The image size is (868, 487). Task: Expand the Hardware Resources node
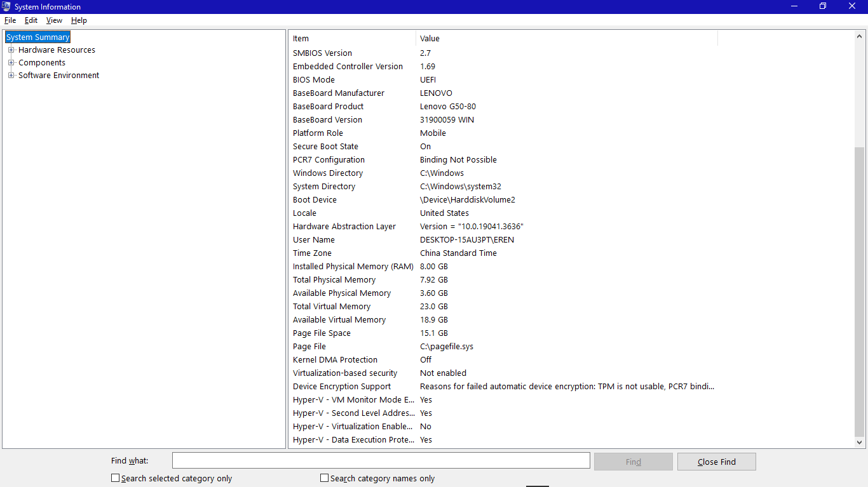(x=11, y=50)
